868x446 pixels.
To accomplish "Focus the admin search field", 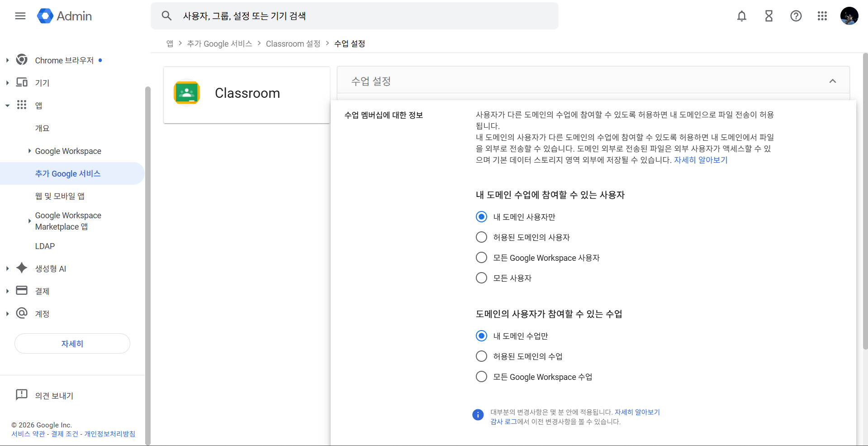I will (x=355, y=16).
